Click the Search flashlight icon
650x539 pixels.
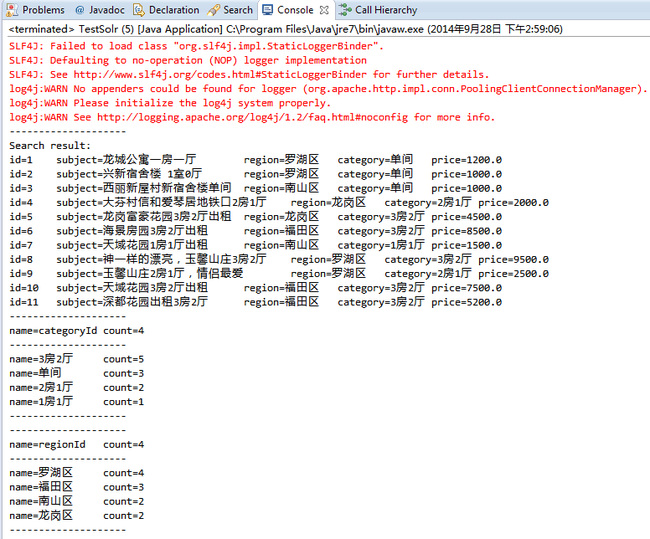pyautogui.click(x=213, y=10)
